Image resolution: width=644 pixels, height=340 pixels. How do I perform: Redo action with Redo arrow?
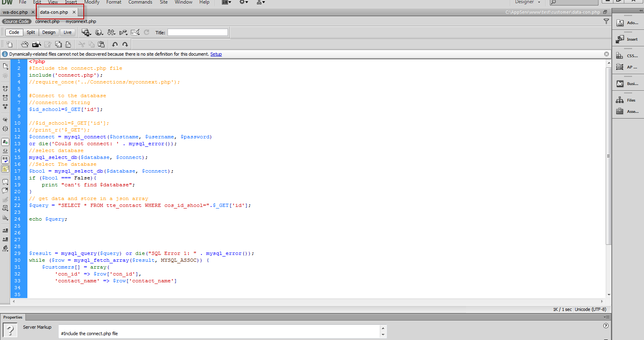tap(125, 44)
